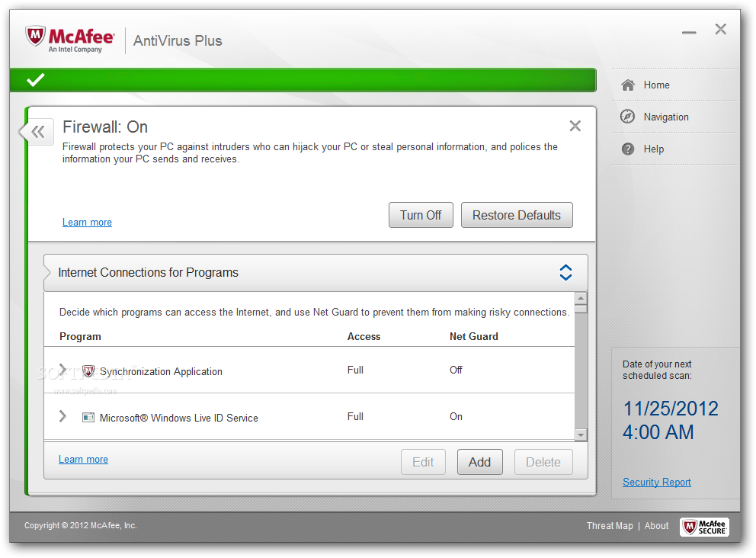Click the 4:00 AM scheduled scan time
This screenshot has height=558, width=756.
click(x=658, y=432)
